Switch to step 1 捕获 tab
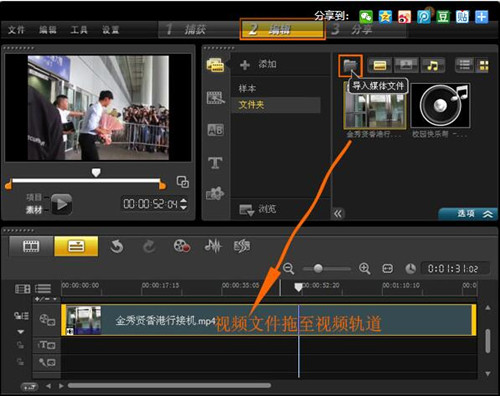This screenshot has height=396, width=500. [199, 30]
